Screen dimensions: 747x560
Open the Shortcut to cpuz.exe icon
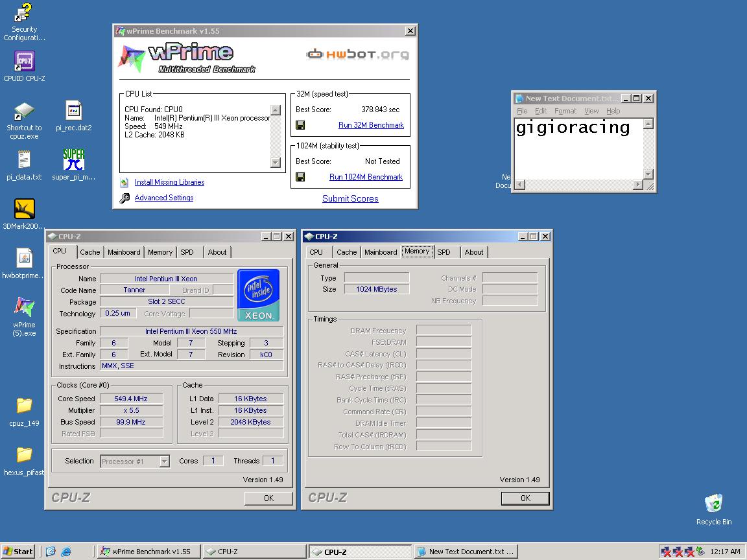tap(24, 121)
